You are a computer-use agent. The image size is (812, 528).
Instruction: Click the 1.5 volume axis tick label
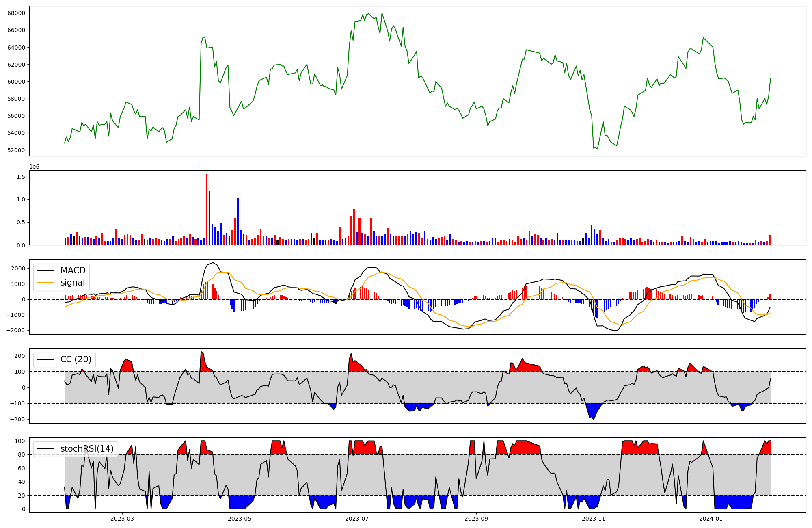click(x=21, y=177)
